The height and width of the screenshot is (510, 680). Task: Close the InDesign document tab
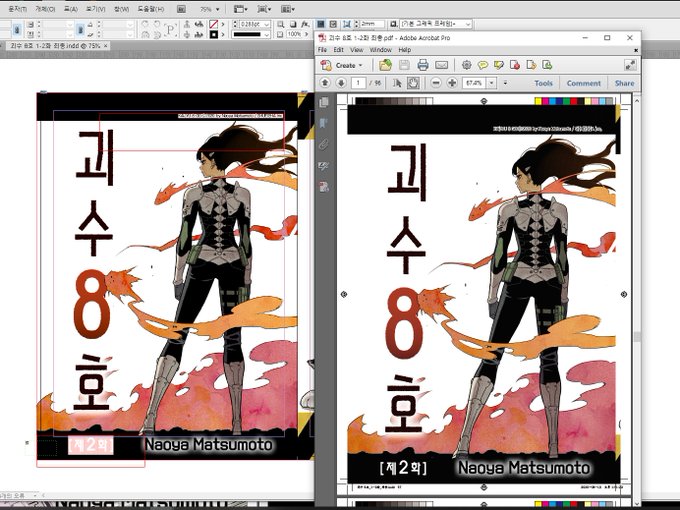pyautogui.click(x=106, y=46)
